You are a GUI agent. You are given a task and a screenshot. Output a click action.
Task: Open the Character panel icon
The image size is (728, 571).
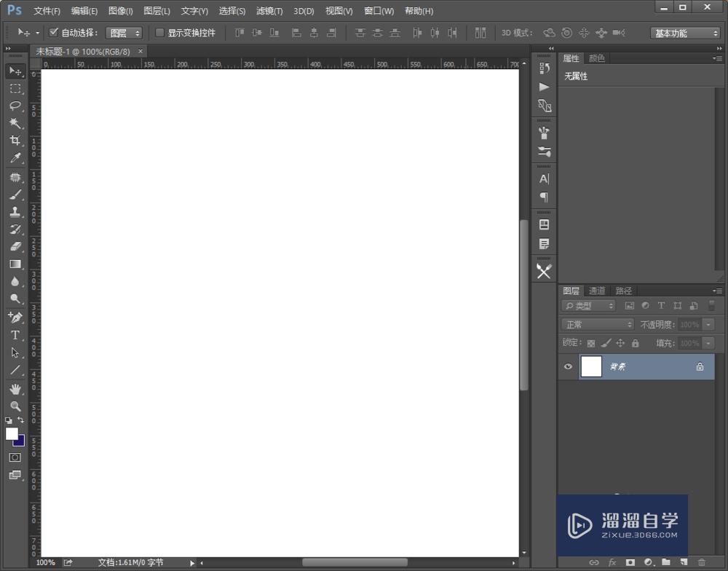coord(544,179)
